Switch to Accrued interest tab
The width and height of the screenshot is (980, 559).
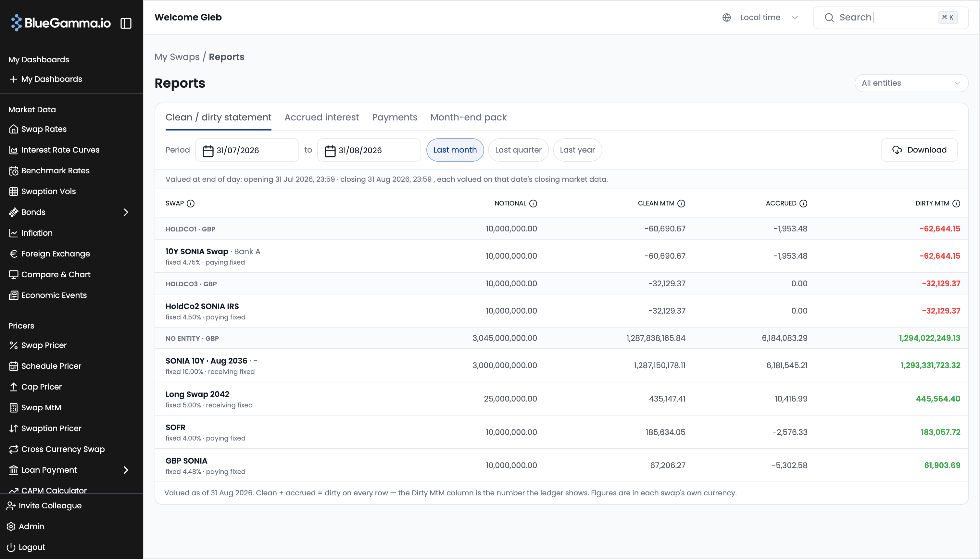tap(321, 117)
